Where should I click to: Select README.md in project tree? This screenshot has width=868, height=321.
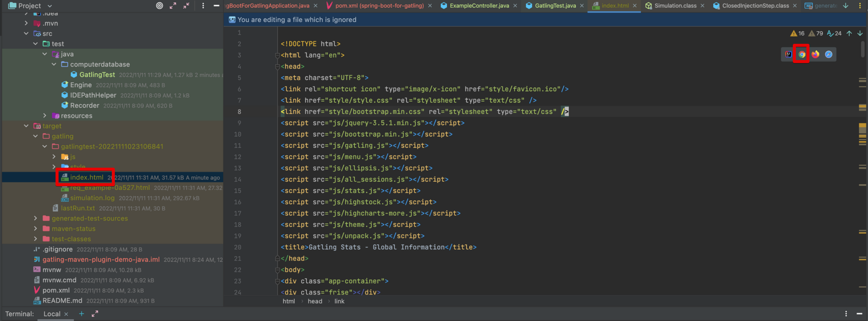click(x=62, y=301)
